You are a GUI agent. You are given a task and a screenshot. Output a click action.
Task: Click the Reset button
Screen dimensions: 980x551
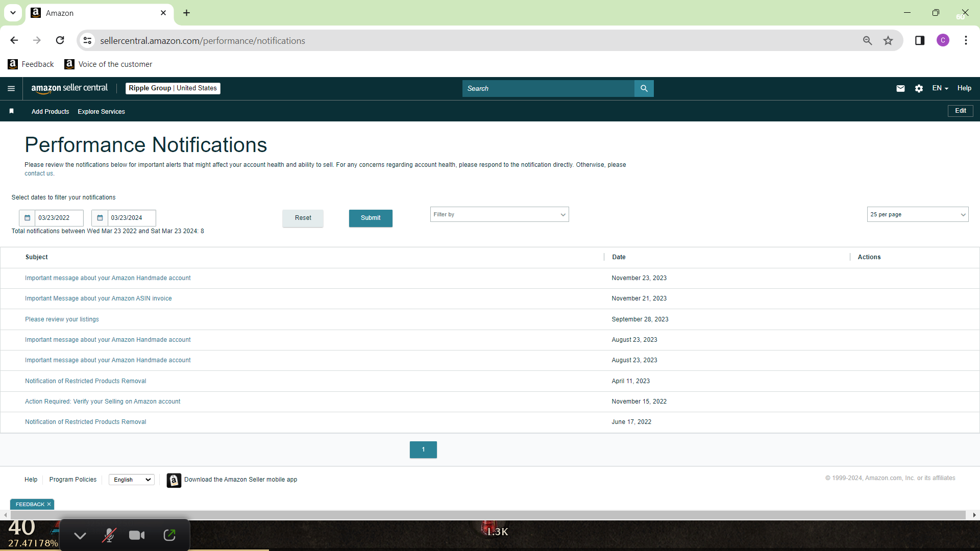point(303,218)
